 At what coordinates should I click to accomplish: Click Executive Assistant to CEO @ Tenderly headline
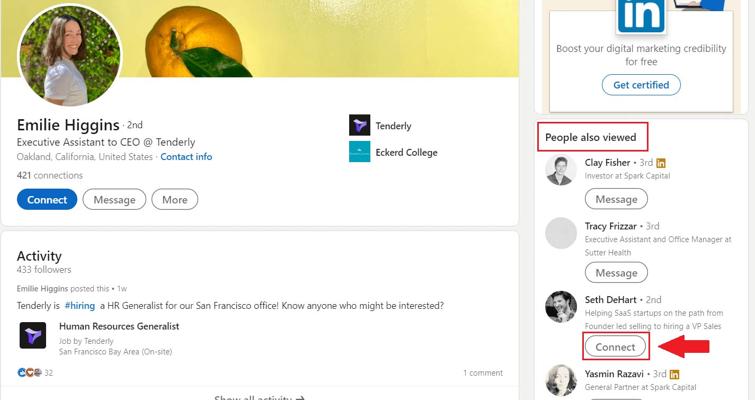(106, 142)
